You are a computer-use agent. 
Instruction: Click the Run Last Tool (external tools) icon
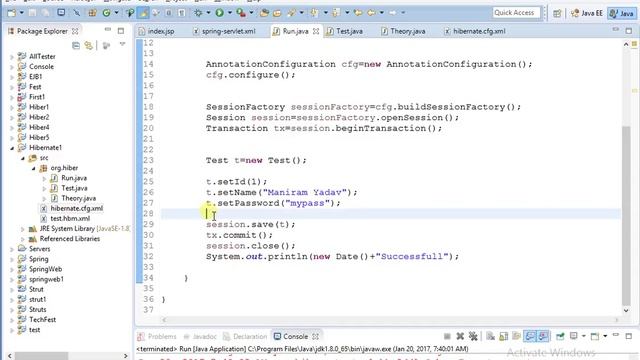pyautogui.click(x=241, y=13)
